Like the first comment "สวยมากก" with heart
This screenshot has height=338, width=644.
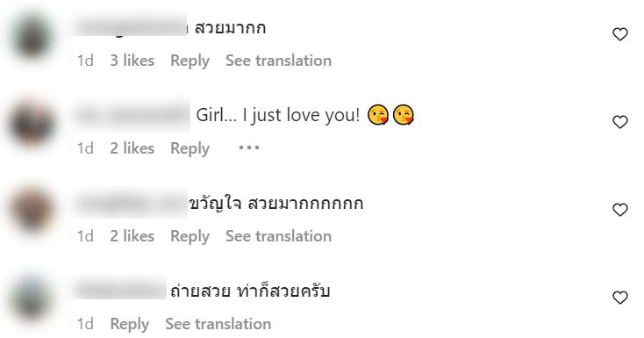tap(619, 34)
